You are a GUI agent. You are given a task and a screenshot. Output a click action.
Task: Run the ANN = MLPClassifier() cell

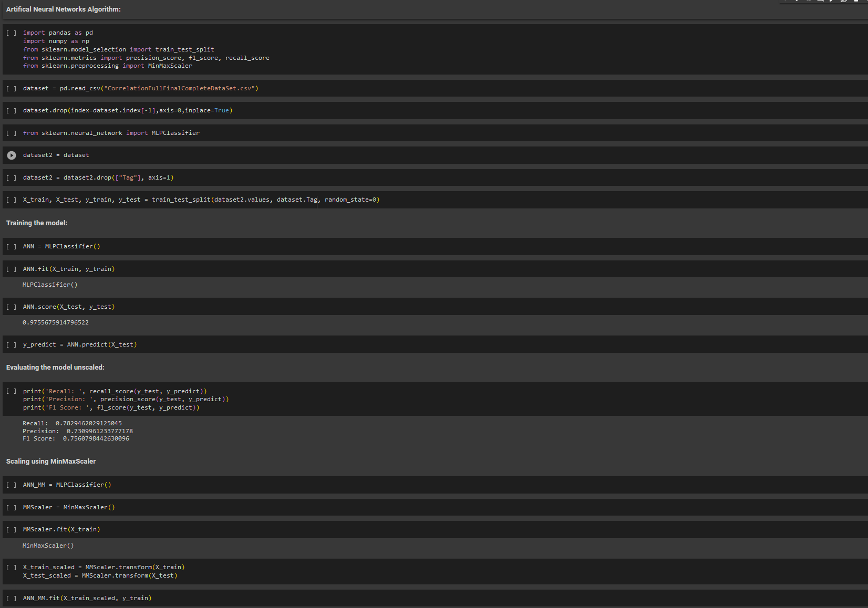point(12,247)
